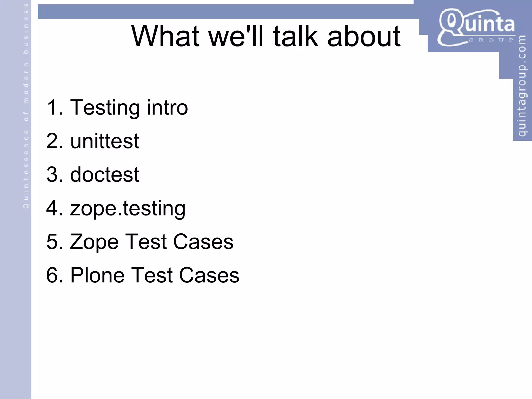This screenshot has width=532, height=399.
Task: Click the word 'GROUP' under the Quinta logo
Action: (x=491, y=40)
